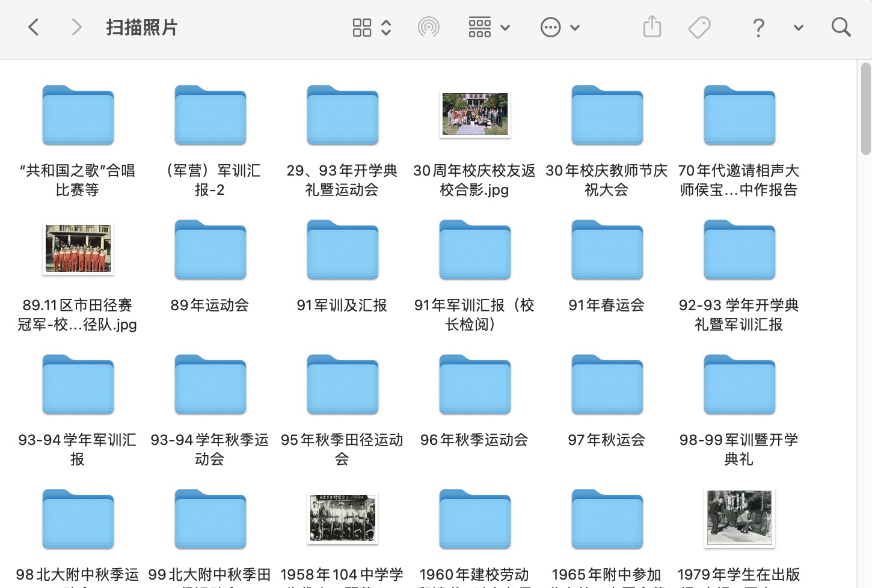Viewport: 872px width, 588px height.
Task: Expand the toolbar overflow chevron
Action: point(798,27)
